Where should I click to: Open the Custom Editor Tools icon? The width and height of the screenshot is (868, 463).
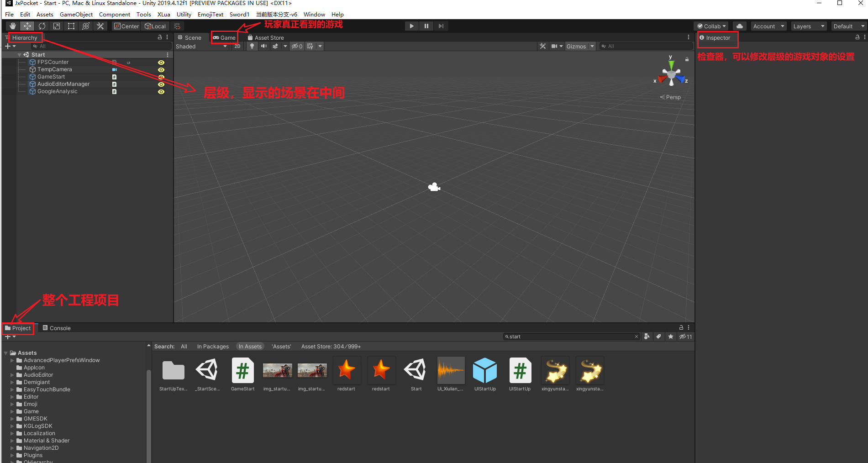coord(100,26)
